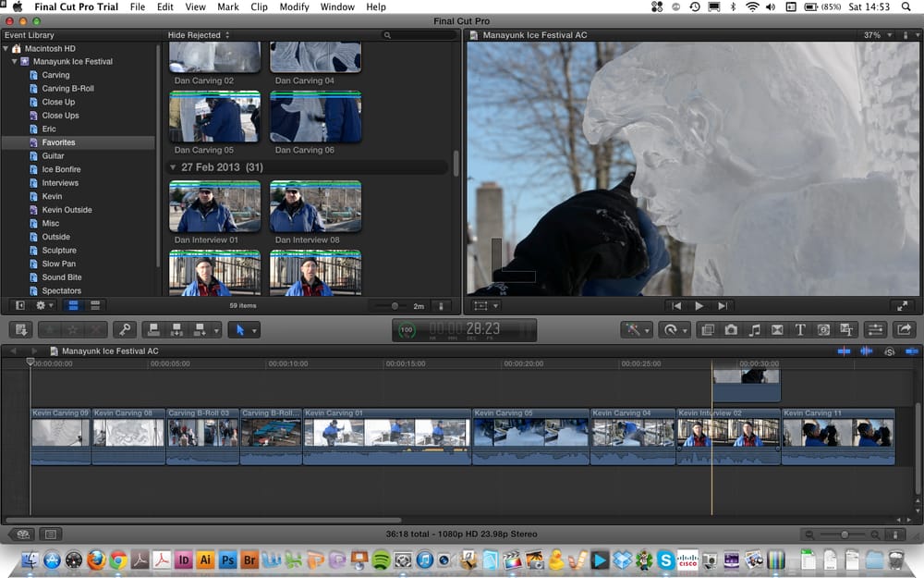Go to previous edit in viewer
Image resolution: width=924 pixels, height=578 pixels.
(676, 305)
